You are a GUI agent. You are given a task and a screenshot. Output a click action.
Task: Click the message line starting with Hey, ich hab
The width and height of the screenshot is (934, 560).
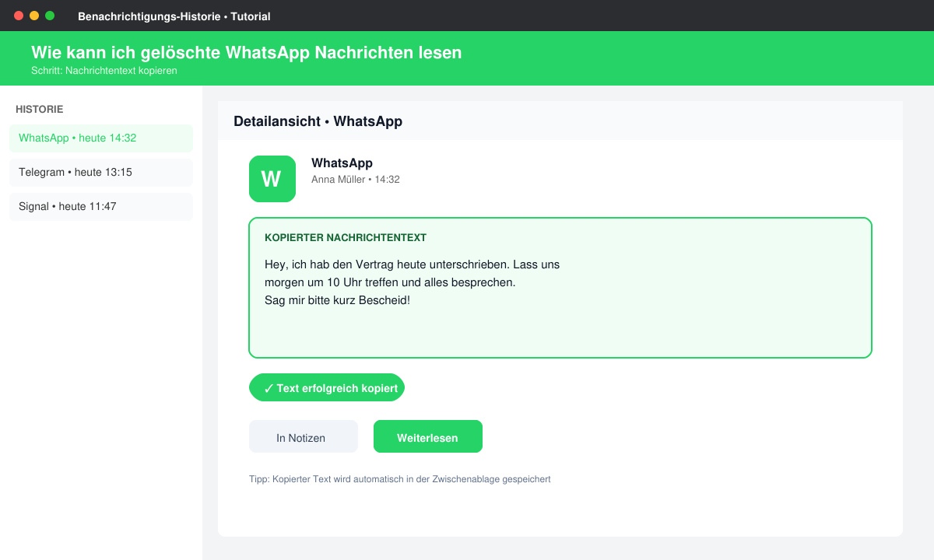pyautogui.click(x=413, y=264)
